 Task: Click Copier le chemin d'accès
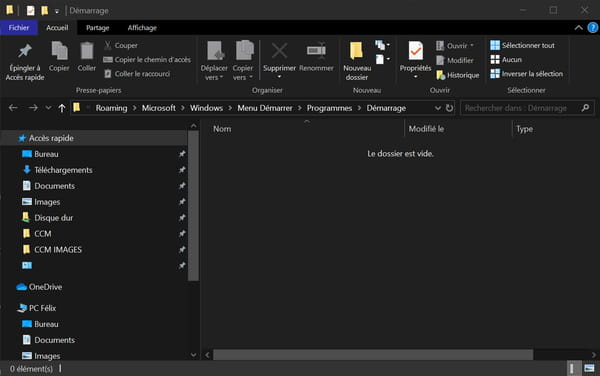click(147, 60)
